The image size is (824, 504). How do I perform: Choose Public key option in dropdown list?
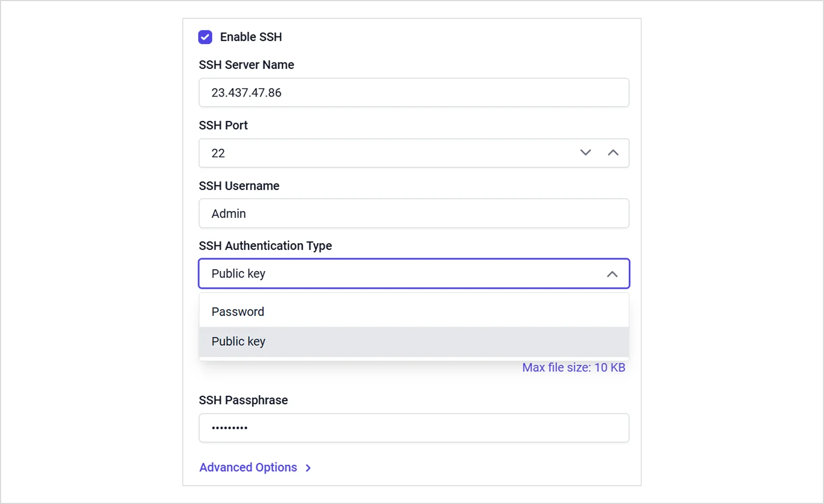point(239,341)
